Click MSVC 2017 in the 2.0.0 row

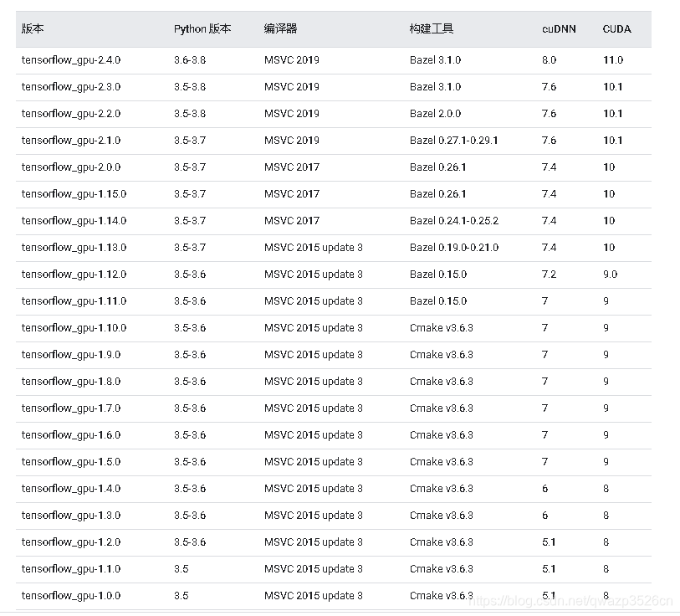click(292, 167)
